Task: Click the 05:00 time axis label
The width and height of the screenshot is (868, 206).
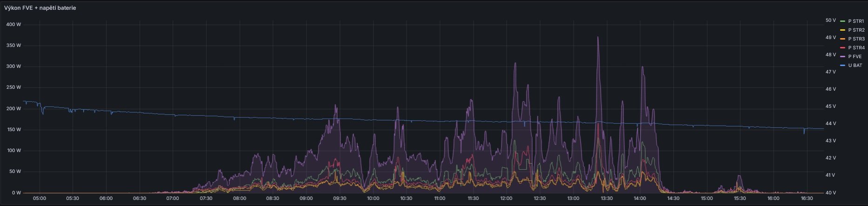Action: click(40, 199)
